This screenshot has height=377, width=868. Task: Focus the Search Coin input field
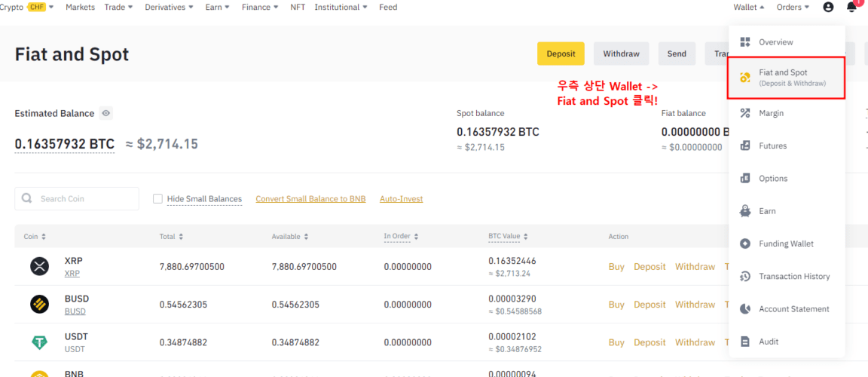click(x=77, y=199)
